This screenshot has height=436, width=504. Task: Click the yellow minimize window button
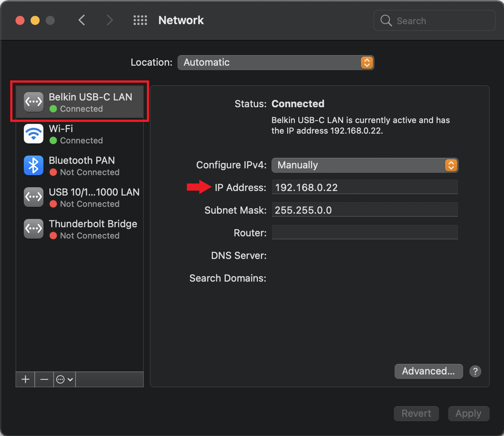(35, 20)
